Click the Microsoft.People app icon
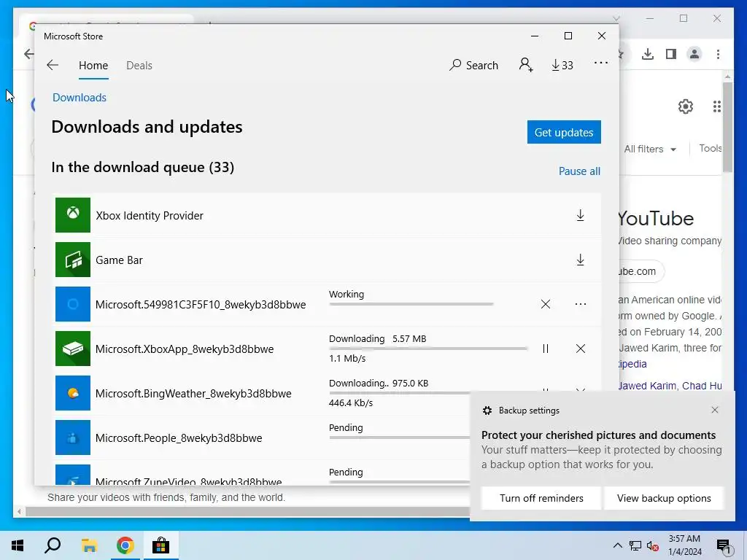 click(x=73, y=437)
